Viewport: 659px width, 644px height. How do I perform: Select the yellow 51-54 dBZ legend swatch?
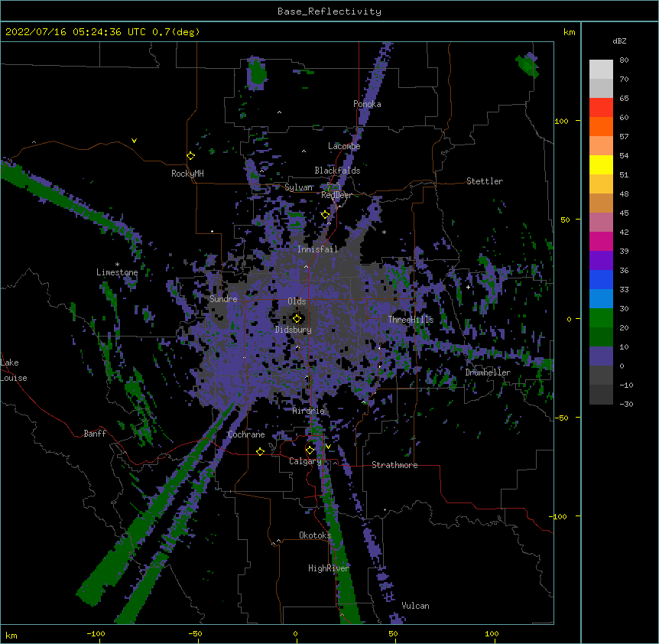[601, 165]
